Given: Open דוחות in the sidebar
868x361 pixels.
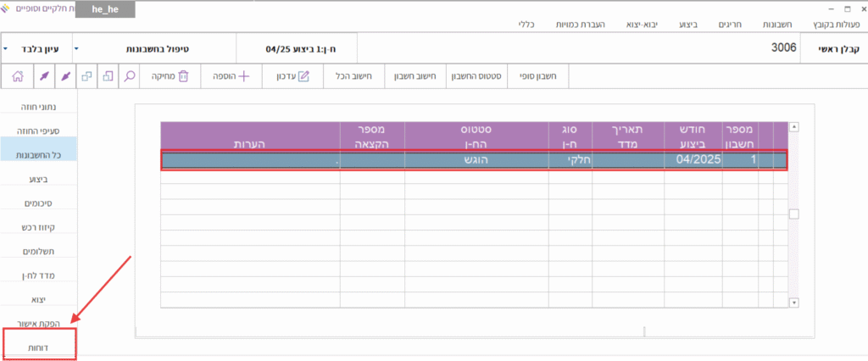Looking at the screenshot, I should click(39, 347).
